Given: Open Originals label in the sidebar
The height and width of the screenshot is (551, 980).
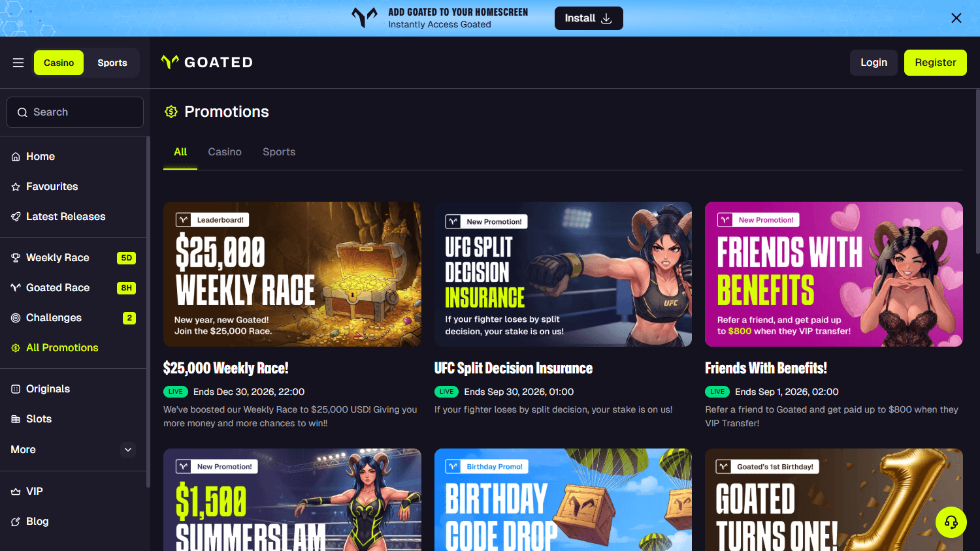Looking at the screenshot, I should [x=48, y=389].
